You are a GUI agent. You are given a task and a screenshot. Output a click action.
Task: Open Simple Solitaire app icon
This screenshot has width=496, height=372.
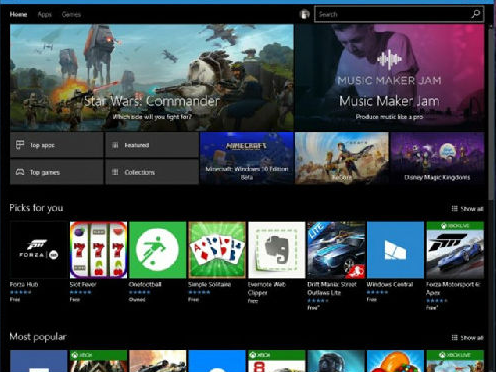point(217,250)
